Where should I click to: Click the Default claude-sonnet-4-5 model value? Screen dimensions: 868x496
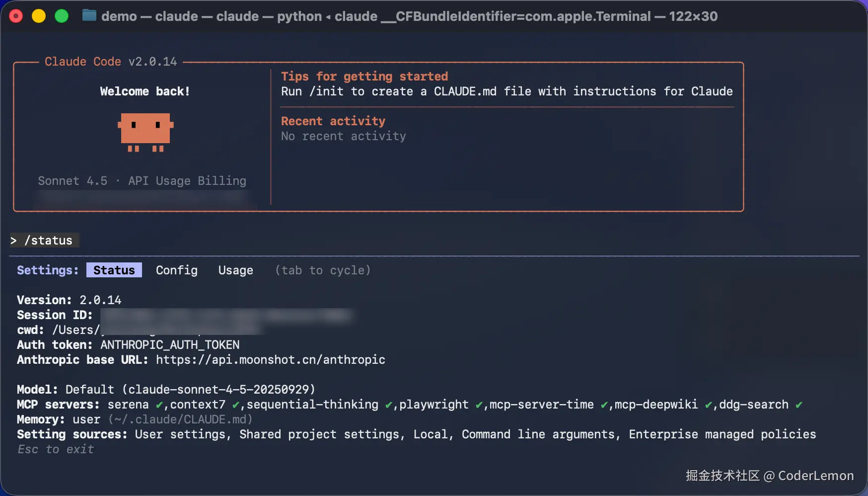point(190,390)
